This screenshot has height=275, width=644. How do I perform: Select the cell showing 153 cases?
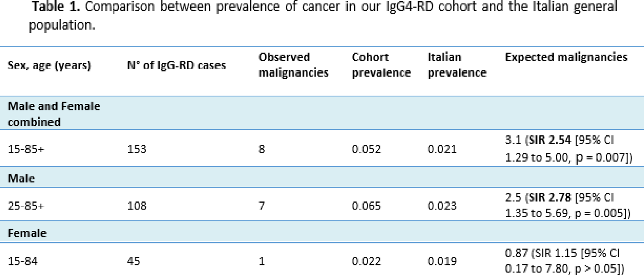pos(137,149)
